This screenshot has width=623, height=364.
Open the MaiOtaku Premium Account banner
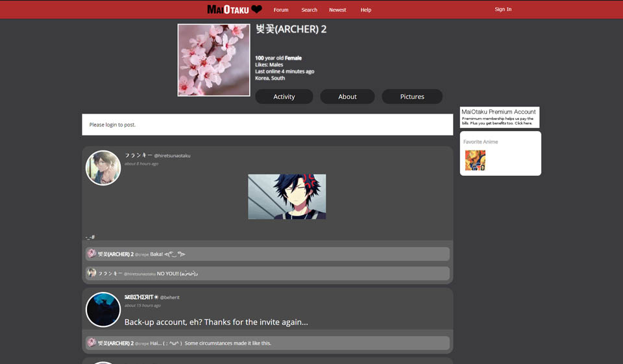click(499, 117)
